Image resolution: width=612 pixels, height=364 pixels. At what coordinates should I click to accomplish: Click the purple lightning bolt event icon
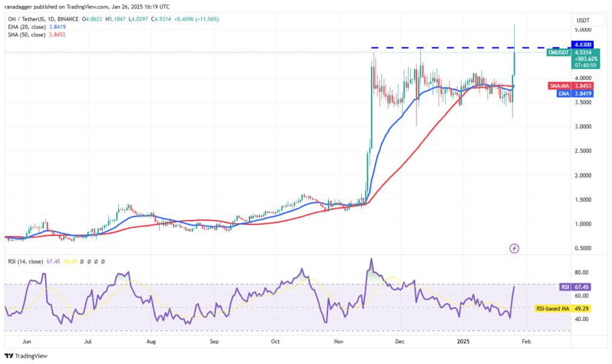(x=514, y=248)
